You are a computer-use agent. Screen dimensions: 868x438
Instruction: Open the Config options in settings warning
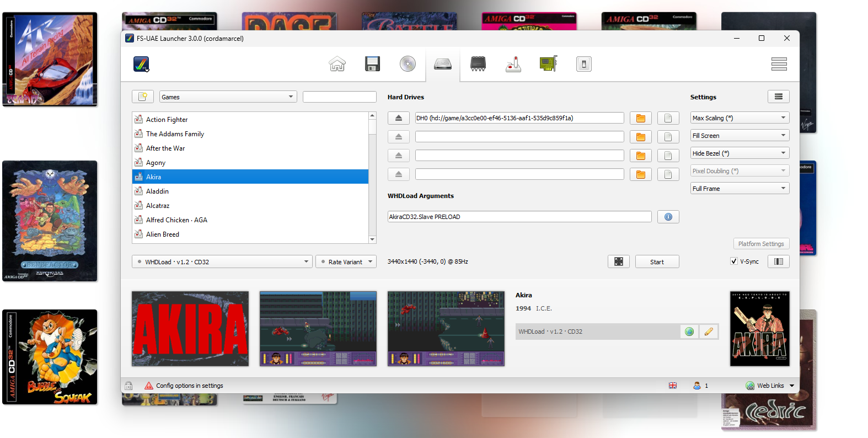[184, 386]
